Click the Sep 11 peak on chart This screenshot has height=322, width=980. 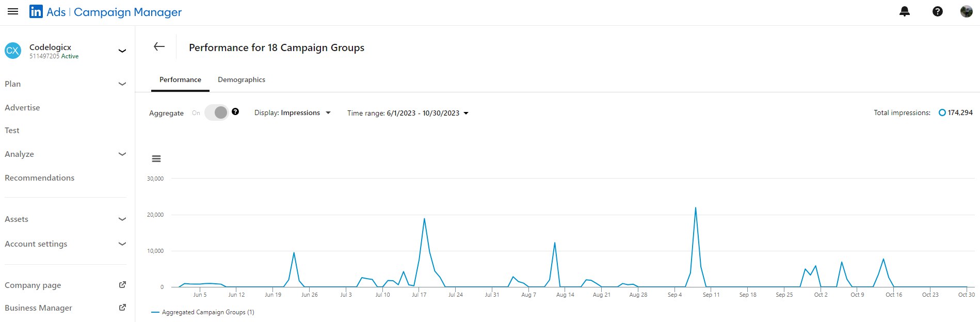[696, 208]
